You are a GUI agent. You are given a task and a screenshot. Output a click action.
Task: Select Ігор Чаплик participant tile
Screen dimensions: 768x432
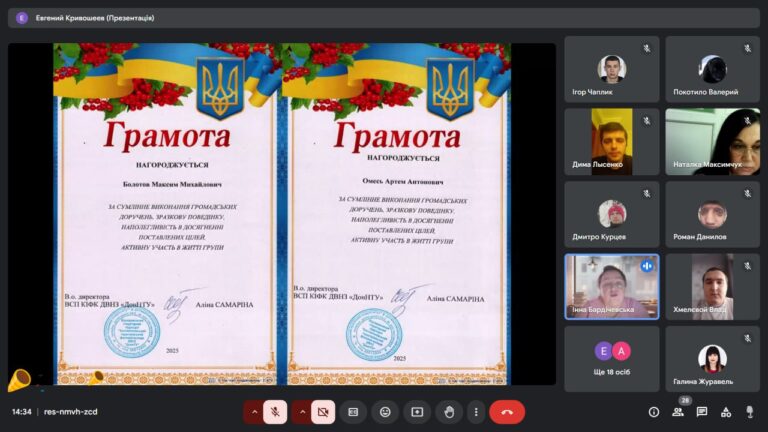612,69
